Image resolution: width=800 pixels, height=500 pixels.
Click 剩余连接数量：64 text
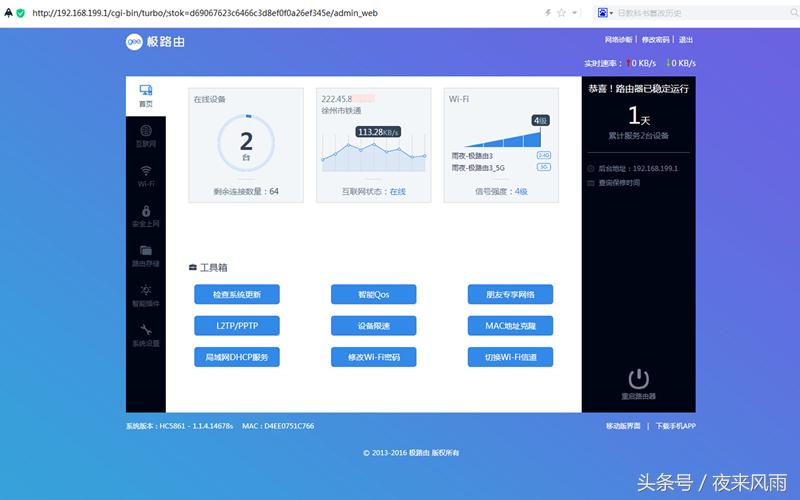click(x=246, y=191)
